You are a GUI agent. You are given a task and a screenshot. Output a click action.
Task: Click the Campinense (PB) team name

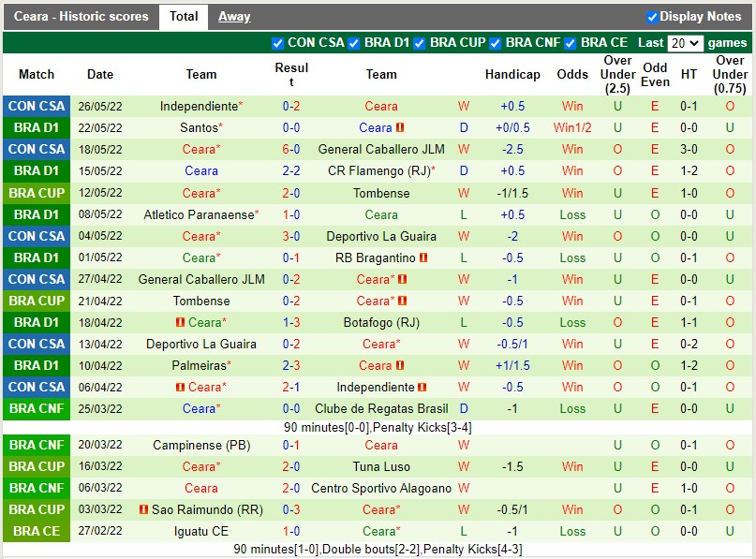coord(201,446)
